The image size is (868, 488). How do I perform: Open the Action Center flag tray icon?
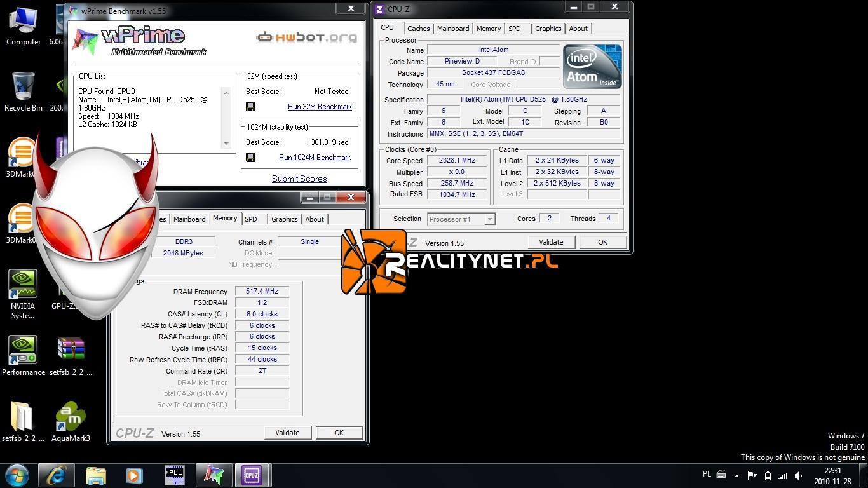point(752,475)
